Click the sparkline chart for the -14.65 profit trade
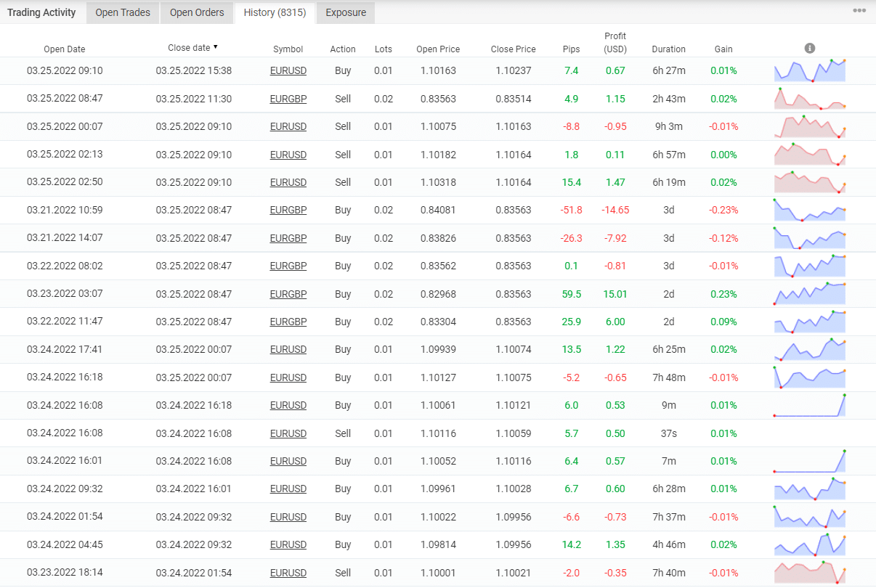The width and height of the screenshot is (876, 588). click(810, 210)
